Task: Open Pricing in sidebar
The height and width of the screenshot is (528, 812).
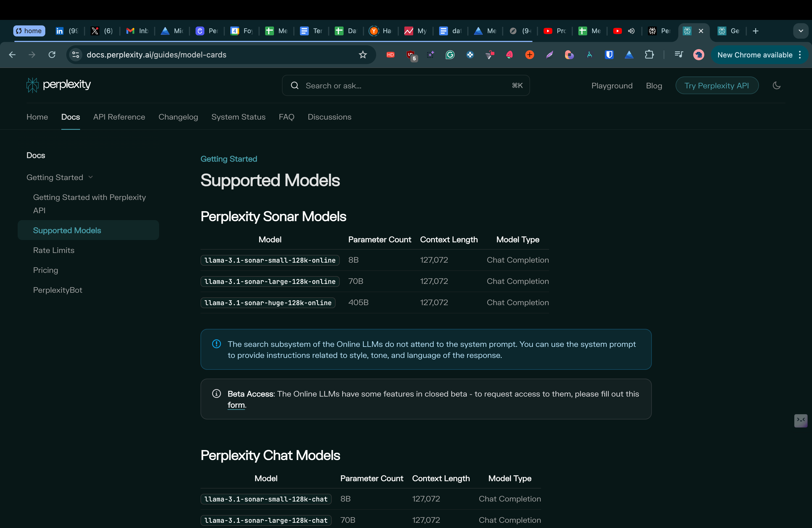Action: pos(45,270)
